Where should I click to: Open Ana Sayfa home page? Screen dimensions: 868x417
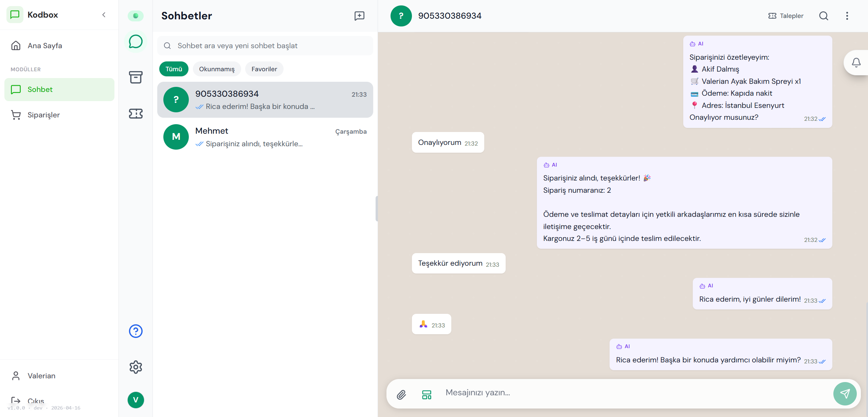(x=59, y=45)
